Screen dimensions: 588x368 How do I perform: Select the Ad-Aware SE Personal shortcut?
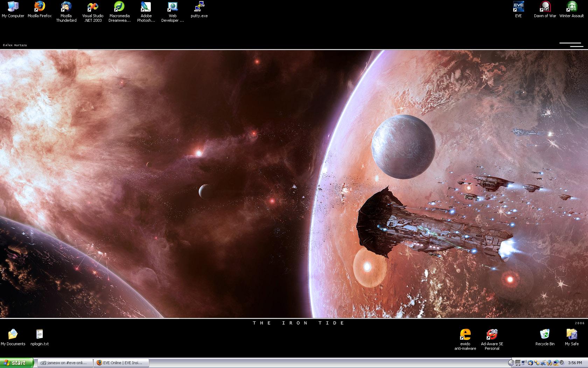[x=492, y=340]
